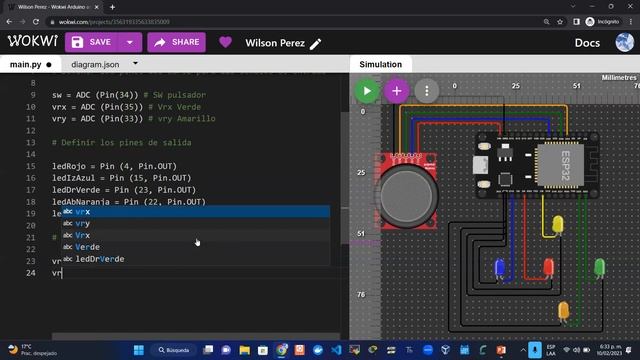Add a new part with plus button
This screenshot has height=360, width=640.
pyautogui.click(x=396, y=91)
